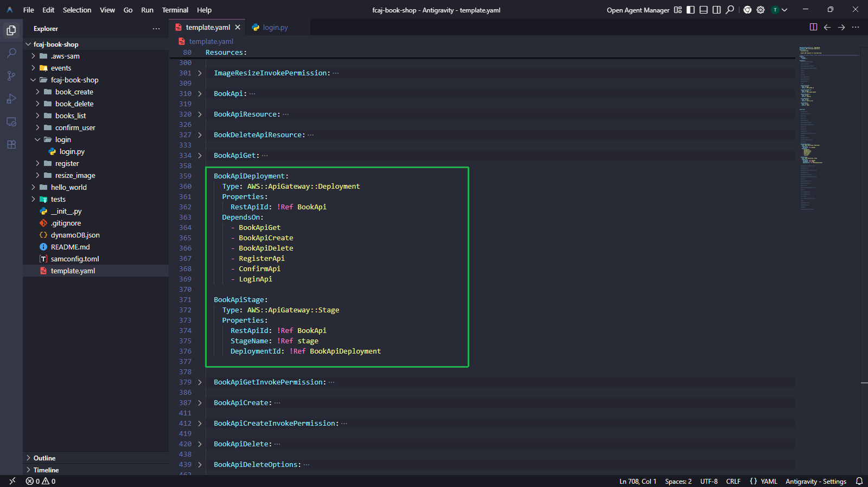This screenshot has height=487, width=868.
Task: Open Extensions view in activity bar
Action: point(11,144)
